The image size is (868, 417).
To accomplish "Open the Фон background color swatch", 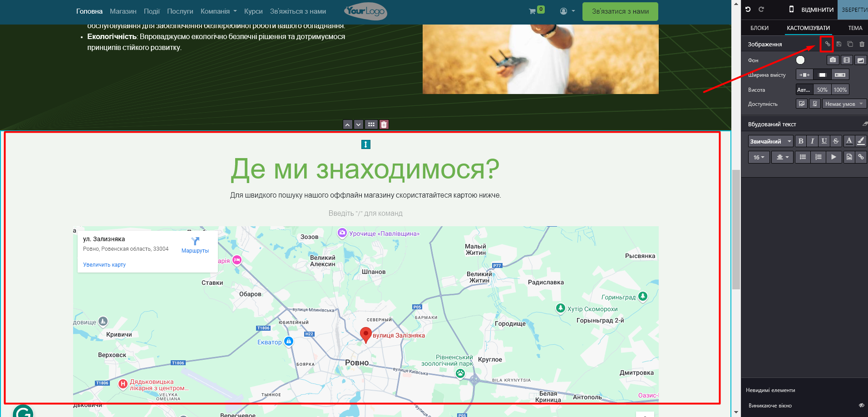I will [800, 60].
